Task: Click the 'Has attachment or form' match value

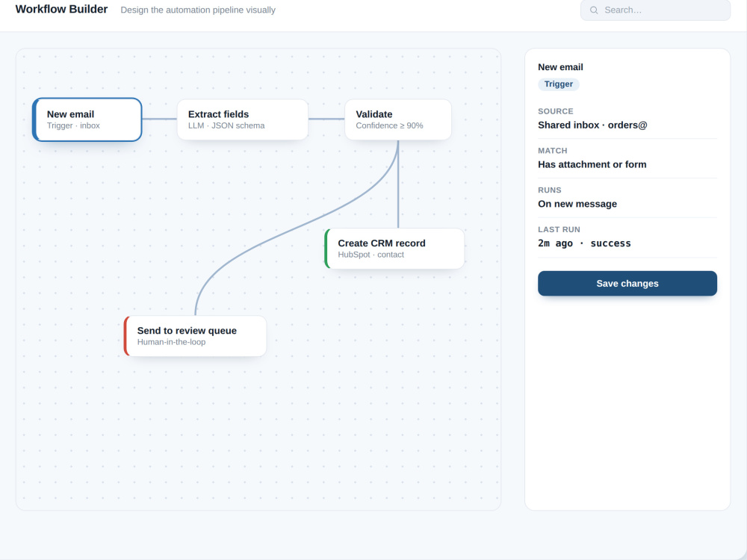Action: click(592, 165)
